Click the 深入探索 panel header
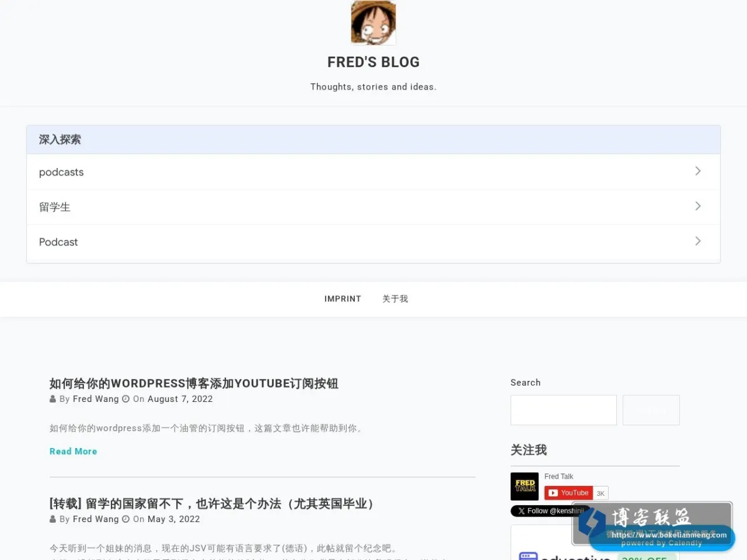This screenshot has width=747, height=560. tap(374, 140)
